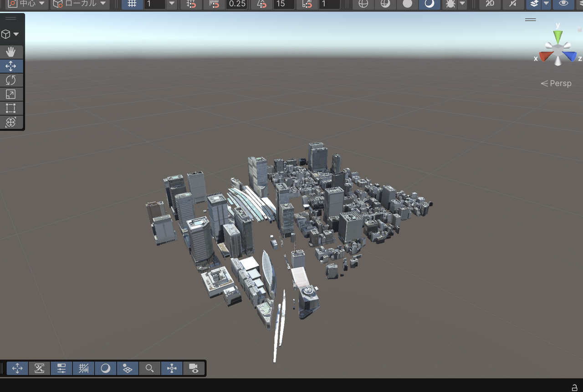583x392 pixels.
Task: Click the green Y axis cone
Action: click(557, 37)
